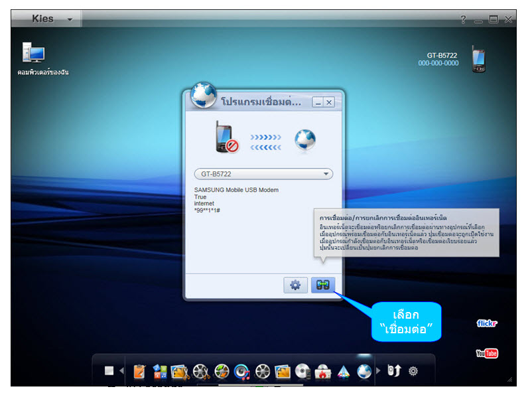The width and height of the screenshot is (532, 399).
Task: Select the GT-B5722 phone icon at top right
Action: [x=478, y=59]
